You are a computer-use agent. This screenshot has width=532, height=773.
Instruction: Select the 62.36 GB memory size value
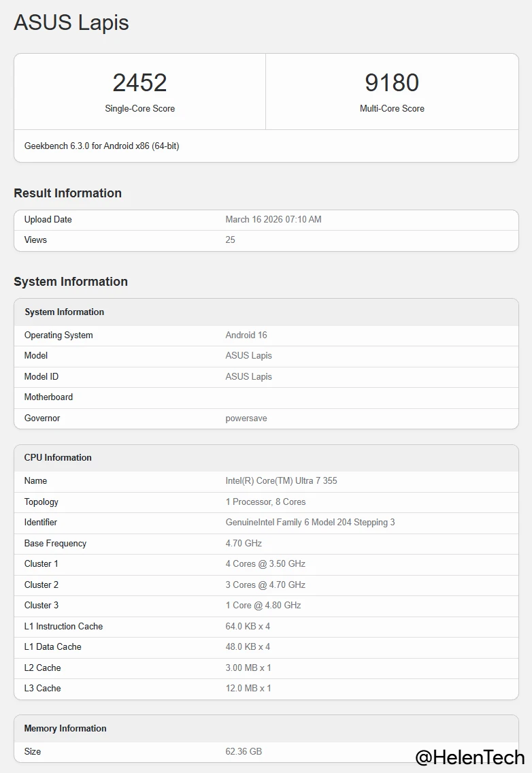[244, 752]
